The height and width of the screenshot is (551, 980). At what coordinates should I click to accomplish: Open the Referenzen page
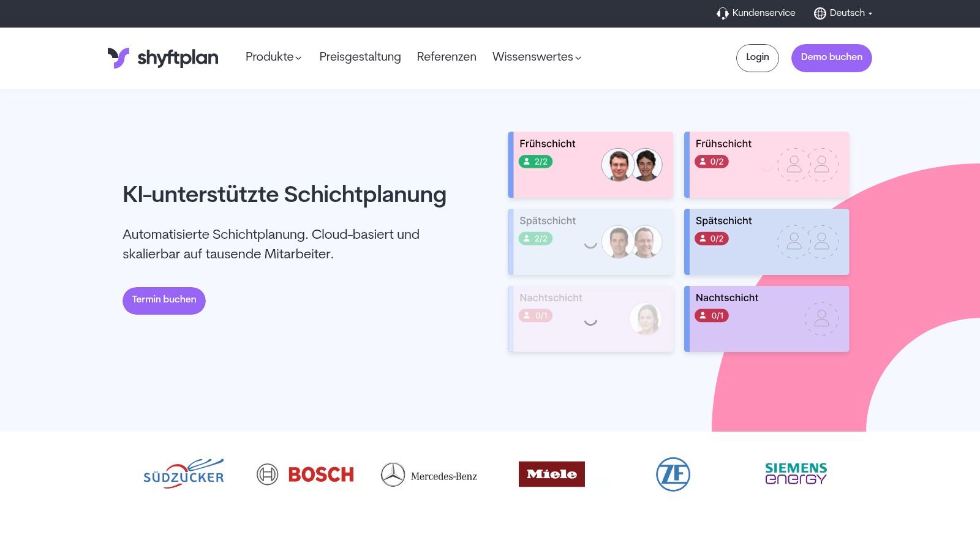(x=447, y=57)
